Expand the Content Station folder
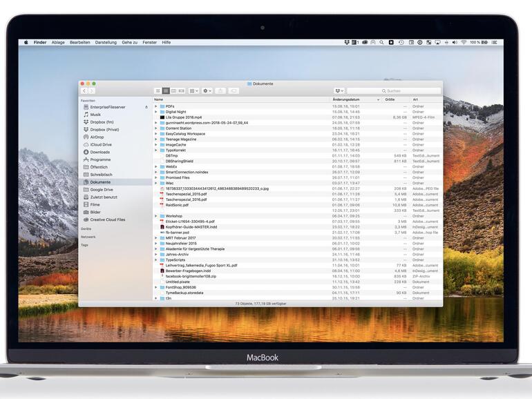The image size is (532, 399). (156, 128)
